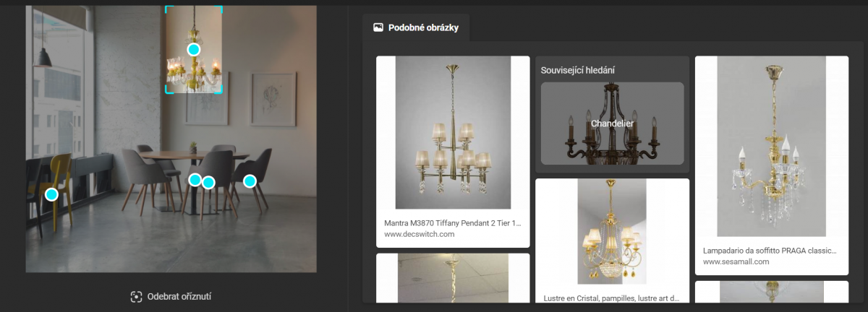Click the image icon in Podobné obrázky tab
This screenshot has height=312, width=868.
[x=378, y=27]
